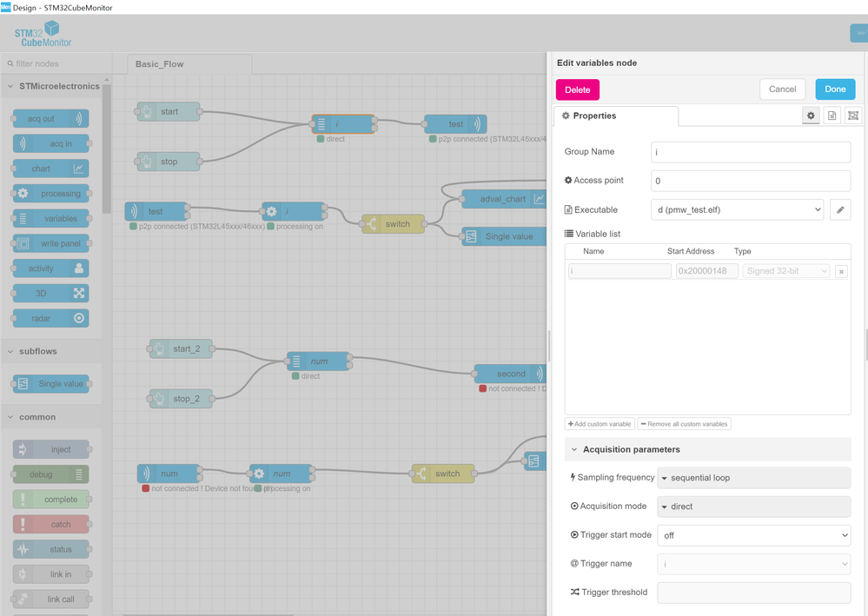
Task: Open node appearance settings icon
Action: pyautogui.click(x=853, y=116)
